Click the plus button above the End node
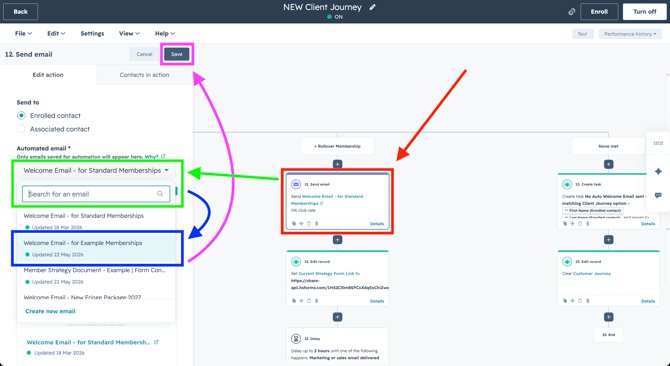Viewport: 670px width, 366px height. [609, 317]
